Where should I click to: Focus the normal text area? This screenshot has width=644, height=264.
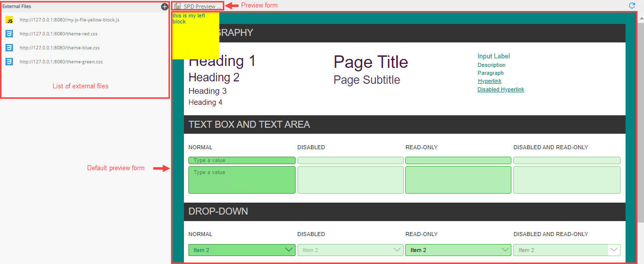(x=242, y=180)
